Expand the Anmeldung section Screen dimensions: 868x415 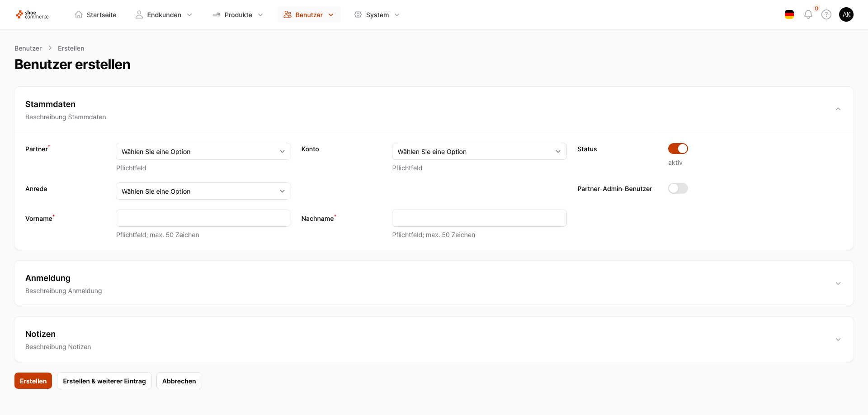(x=838, y=284)
